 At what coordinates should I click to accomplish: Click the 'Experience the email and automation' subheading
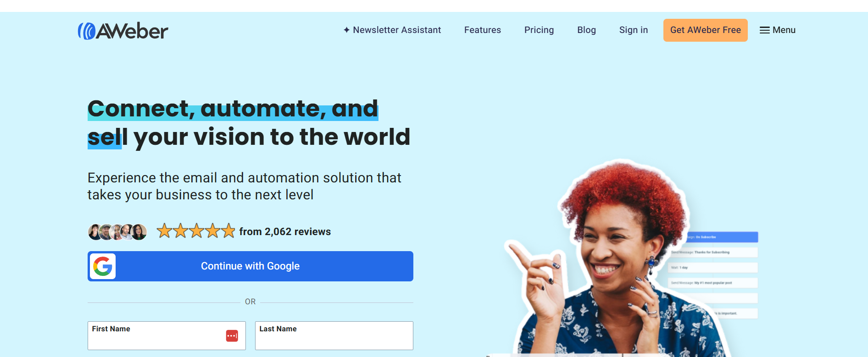point(245,186)
